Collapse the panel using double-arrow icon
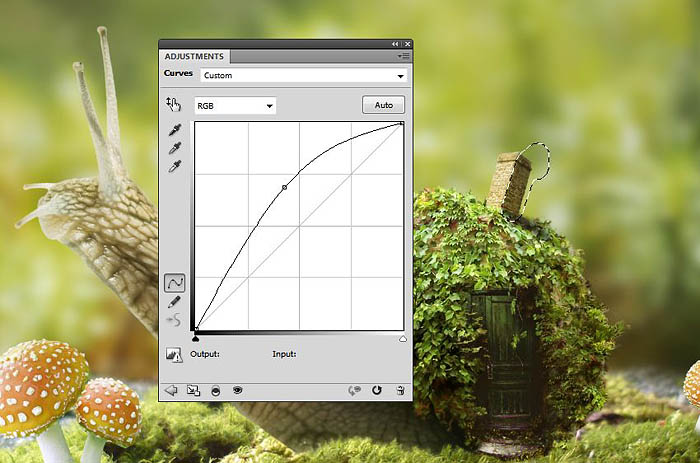Screen dimensions: 700x463 pyautogui.click(x=395, y=44)
